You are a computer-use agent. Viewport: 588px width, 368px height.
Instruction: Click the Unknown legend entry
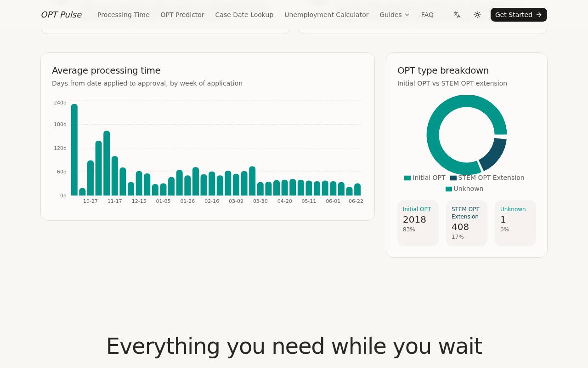[x=464, y=189]
